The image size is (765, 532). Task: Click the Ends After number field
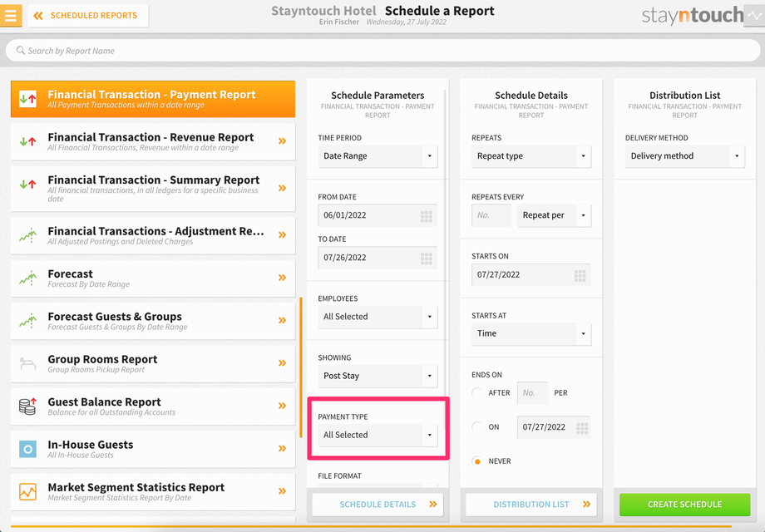(532, 393)
